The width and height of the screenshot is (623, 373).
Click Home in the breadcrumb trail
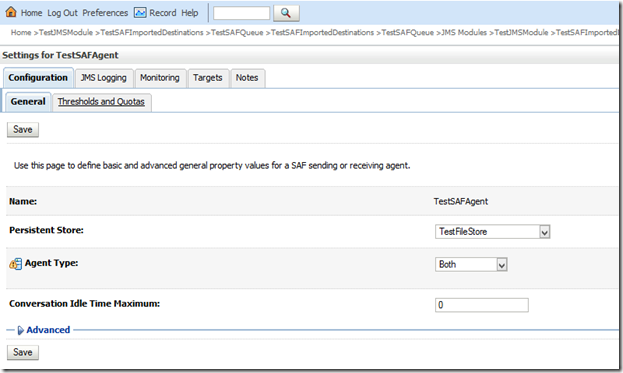coord(21,33)
